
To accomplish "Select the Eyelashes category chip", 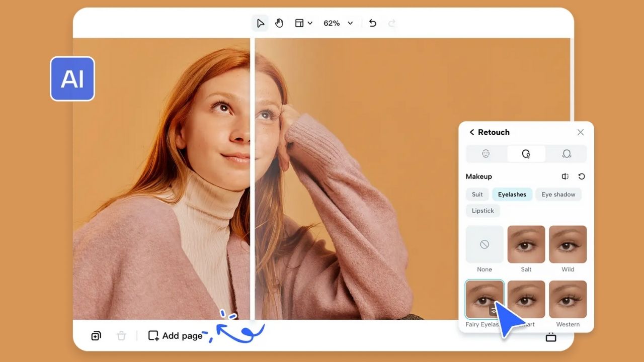I will pyautogui.click(x=512, y=195).
